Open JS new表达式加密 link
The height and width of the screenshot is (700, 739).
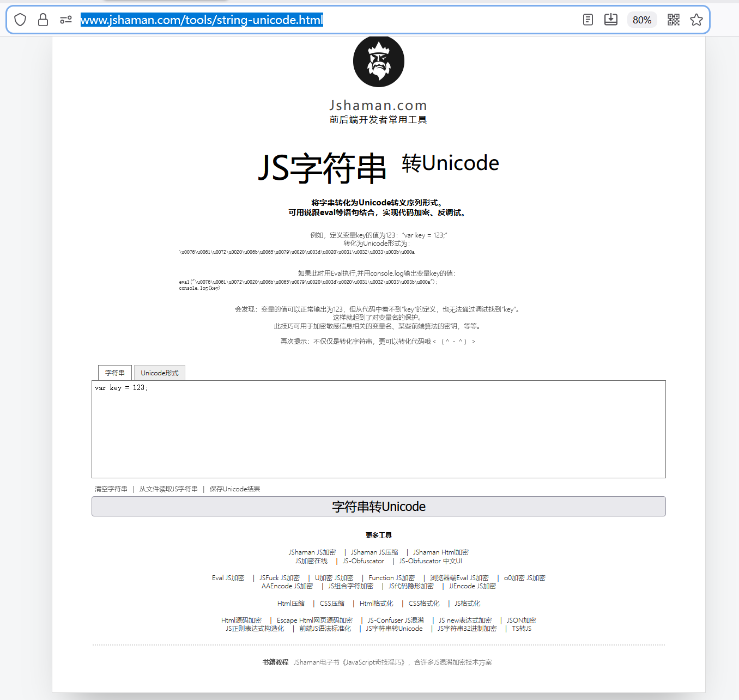465,620
